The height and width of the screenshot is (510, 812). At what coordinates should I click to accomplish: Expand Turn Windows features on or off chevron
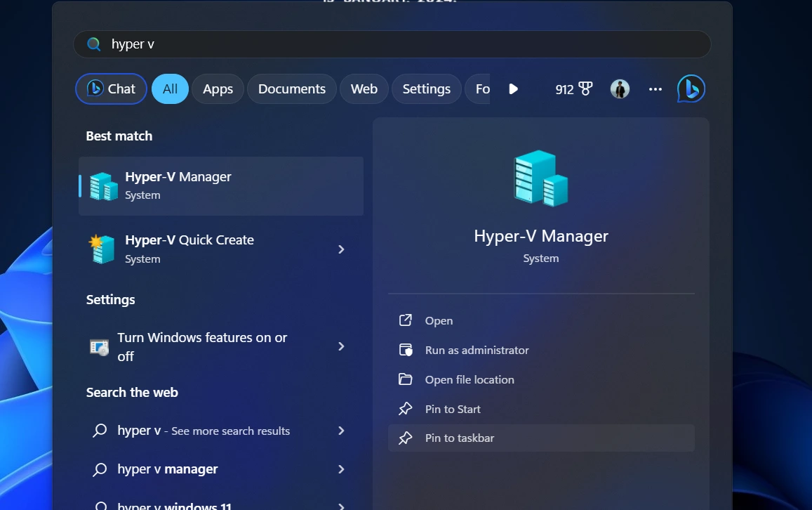(x=341, y=346)
